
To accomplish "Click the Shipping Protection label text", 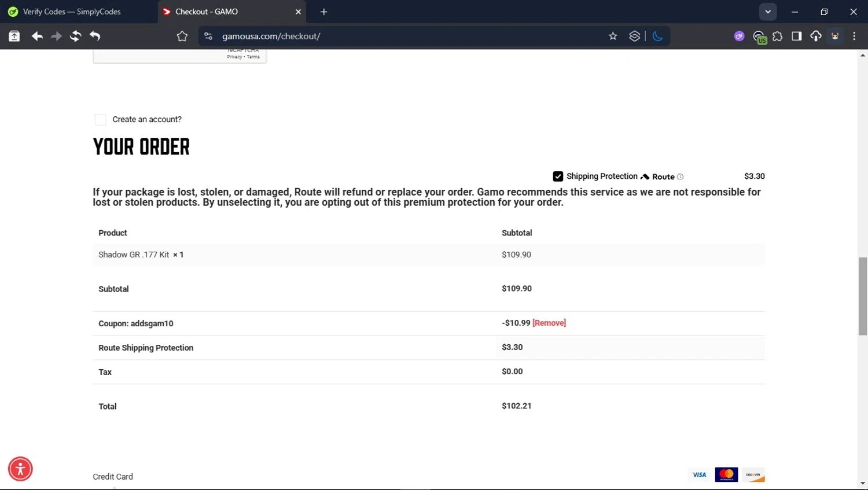I will [602, 176].
